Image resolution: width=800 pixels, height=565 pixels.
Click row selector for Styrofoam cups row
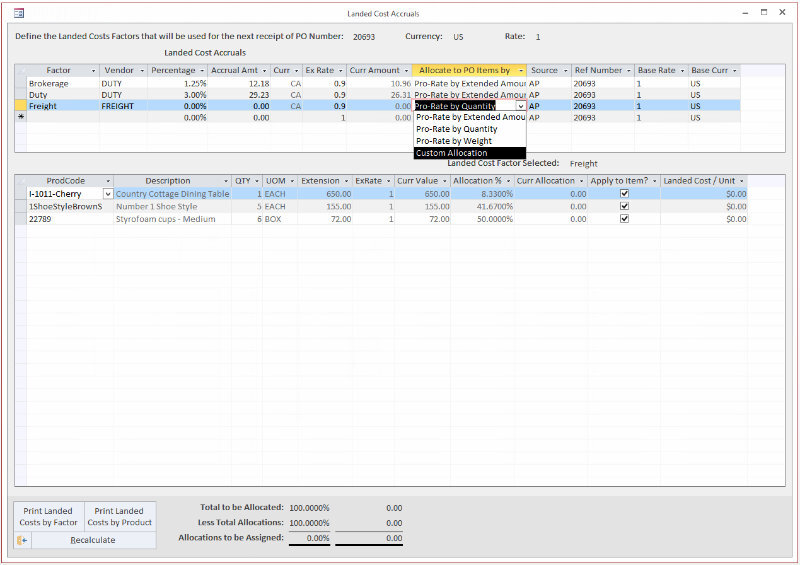pos(21,217)
